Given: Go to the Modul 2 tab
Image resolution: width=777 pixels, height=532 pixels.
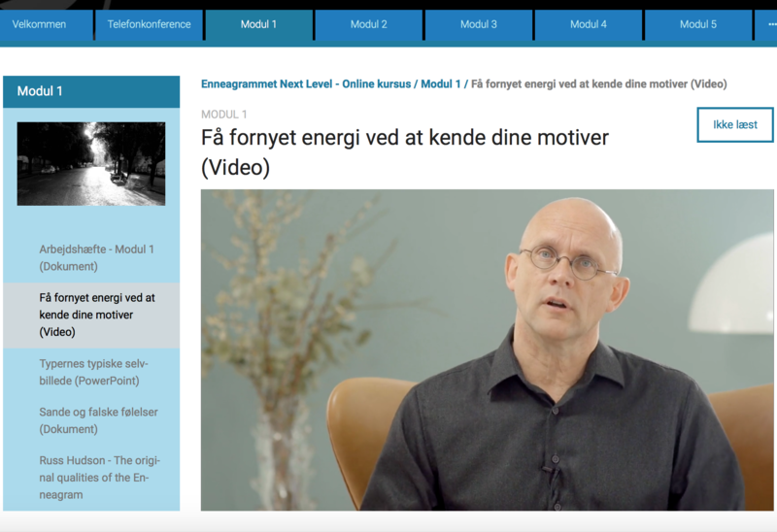Looking at the screenshot, I should point(369,24).
